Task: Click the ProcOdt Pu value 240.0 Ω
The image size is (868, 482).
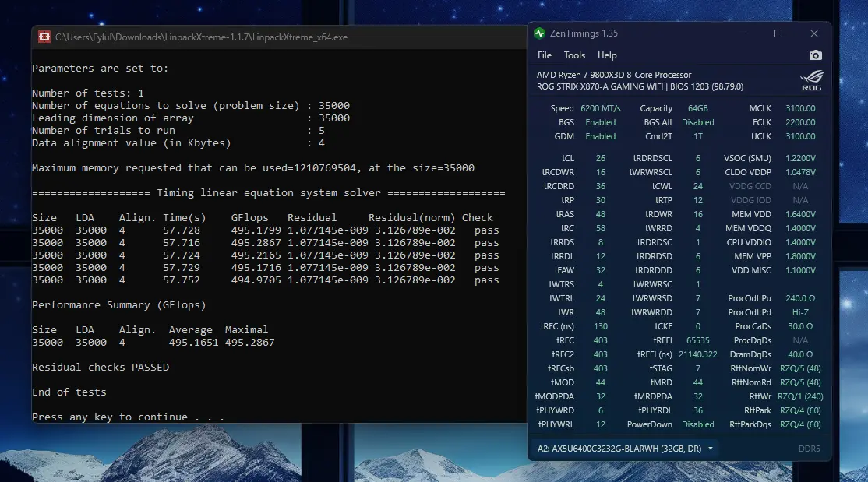Action: (800, 298)
